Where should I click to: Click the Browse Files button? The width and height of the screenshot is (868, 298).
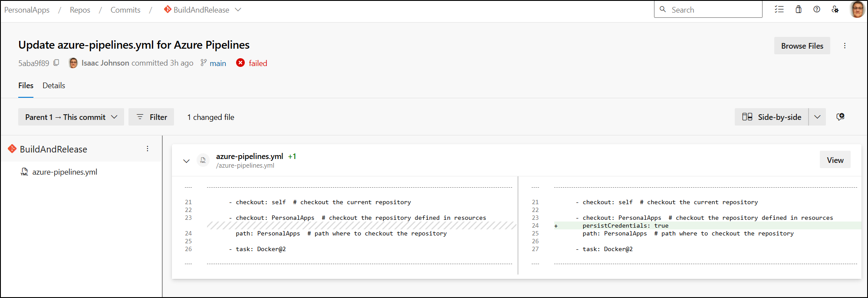(x=802, y=46)
